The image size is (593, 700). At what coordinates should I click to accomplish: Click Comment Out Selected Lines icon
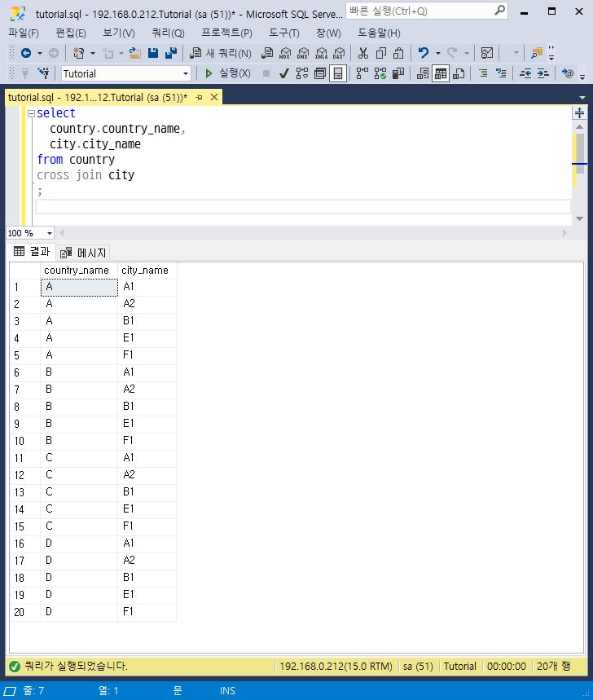tap(483, 73)
